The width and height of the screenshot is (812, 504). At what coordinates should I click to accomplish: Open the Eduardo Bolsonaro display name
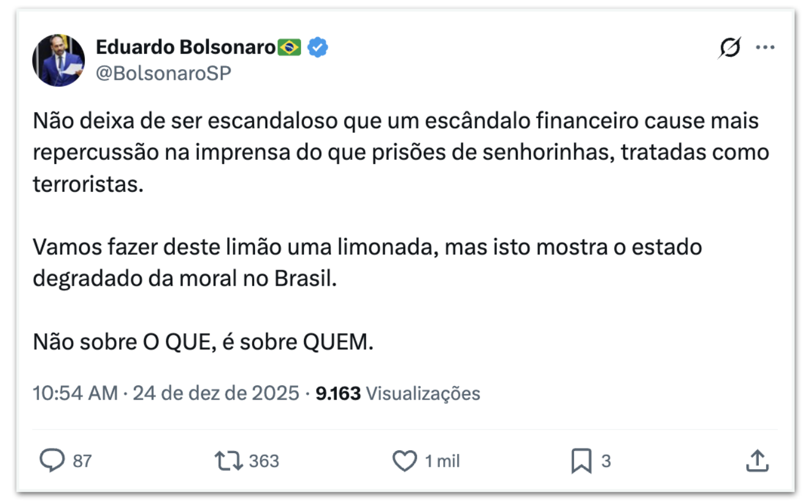tap(185, 47)
